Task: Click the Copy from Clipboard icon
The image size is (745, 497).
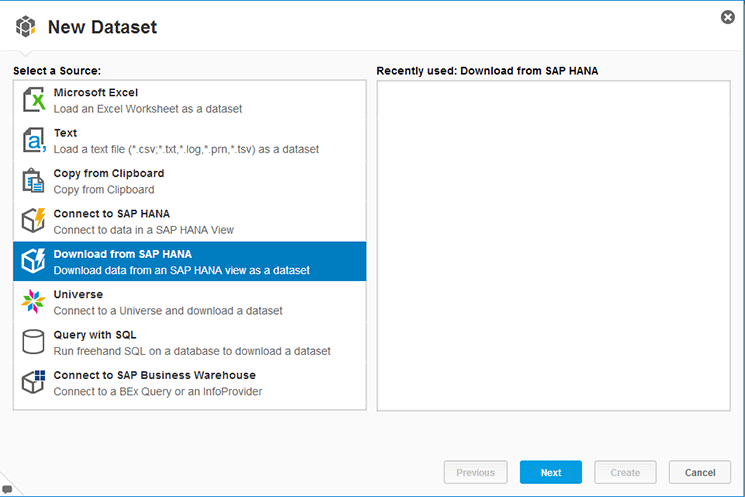Action: coord(34,181)
